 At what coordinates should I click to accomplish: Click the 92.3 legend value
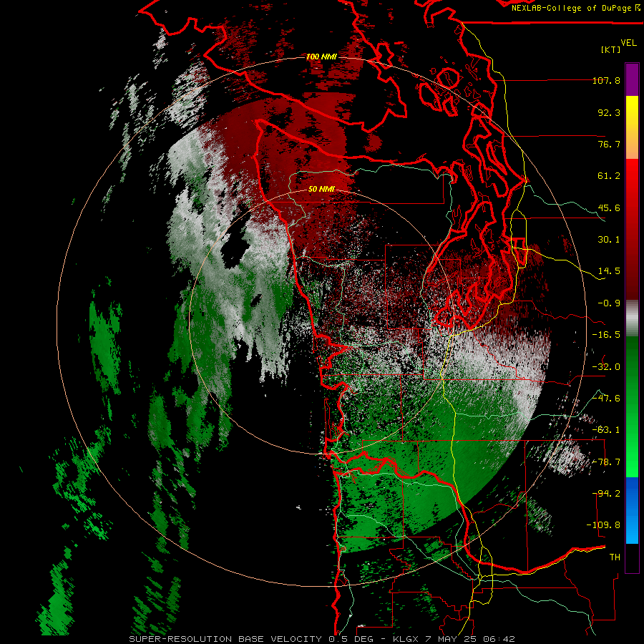(609, 112)
